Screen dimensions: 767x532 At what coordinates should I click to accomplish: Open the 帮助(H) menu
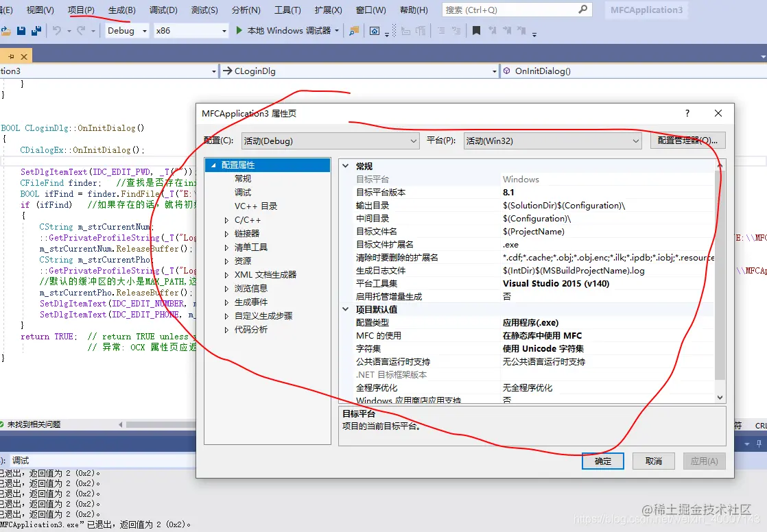414,10
